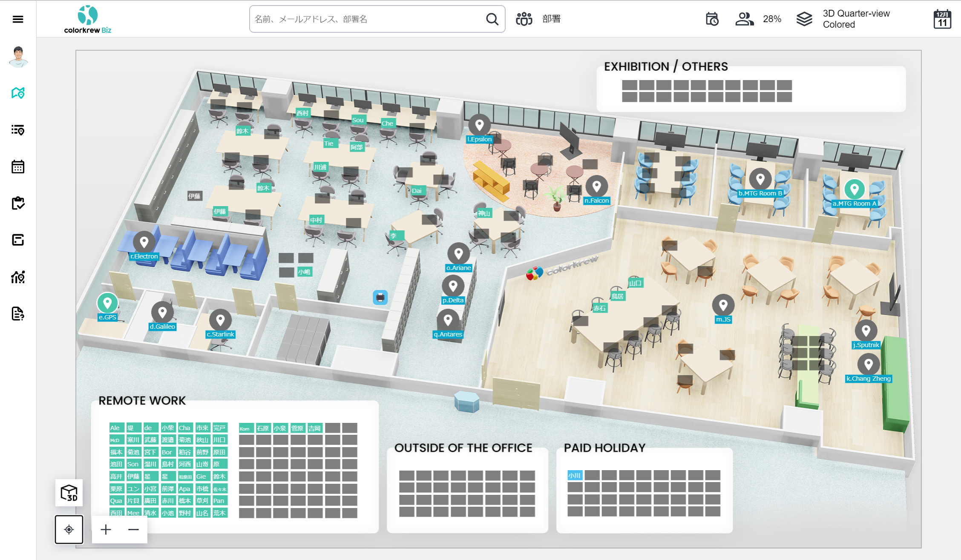Toggle the 28% attendance people filter
Image resolution: width=961 pixels, height=560 pixels.
tap(758, 19)
